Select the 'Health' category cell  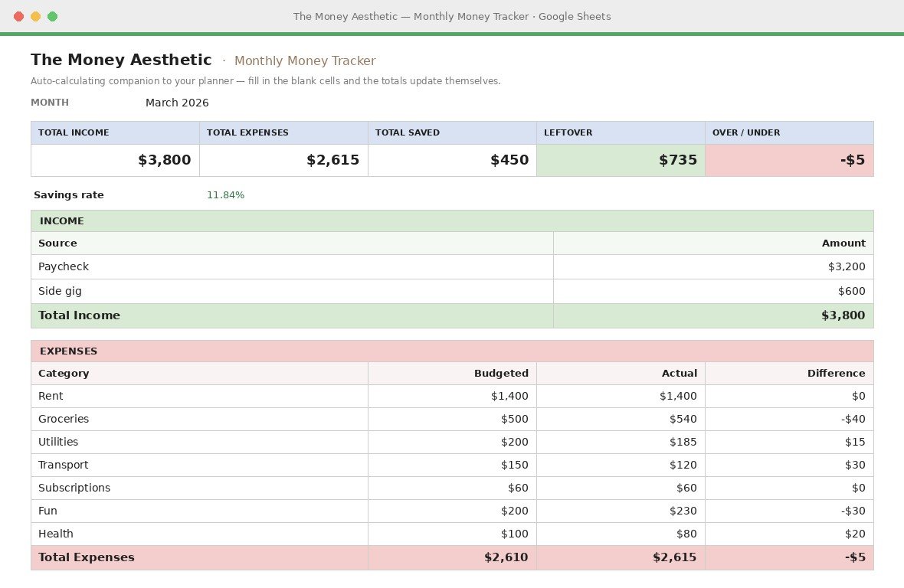coord(199,534)
